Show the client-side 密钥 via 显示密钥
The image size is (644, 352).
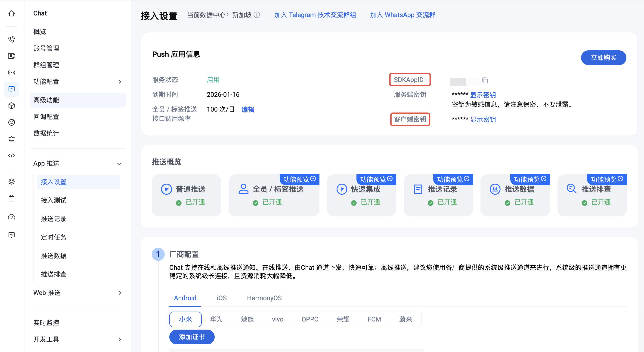click(483, 120)
